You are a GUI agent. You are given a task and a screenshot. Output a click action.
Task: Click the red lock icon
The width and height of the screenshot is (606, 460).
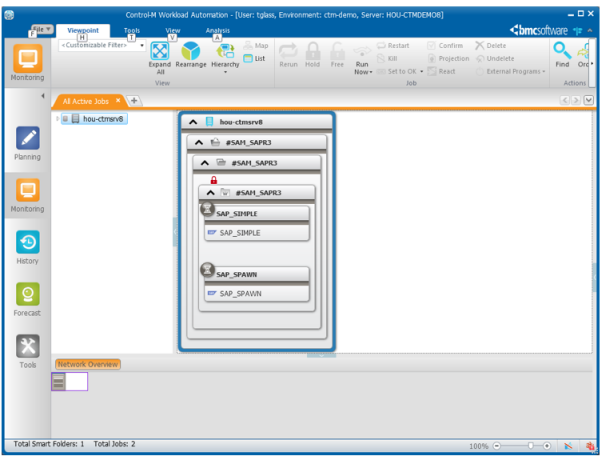point(214,180)
